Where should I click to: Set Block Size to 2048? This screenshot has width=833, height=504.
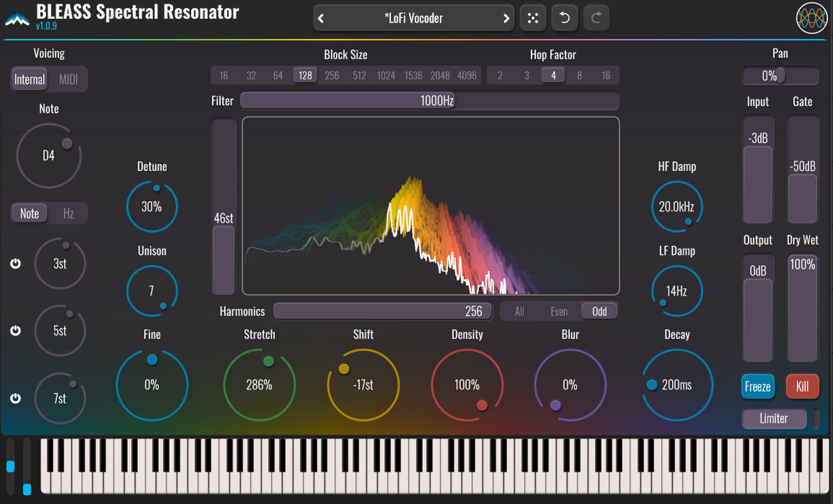pyautogui.click(x=440, y=75)
